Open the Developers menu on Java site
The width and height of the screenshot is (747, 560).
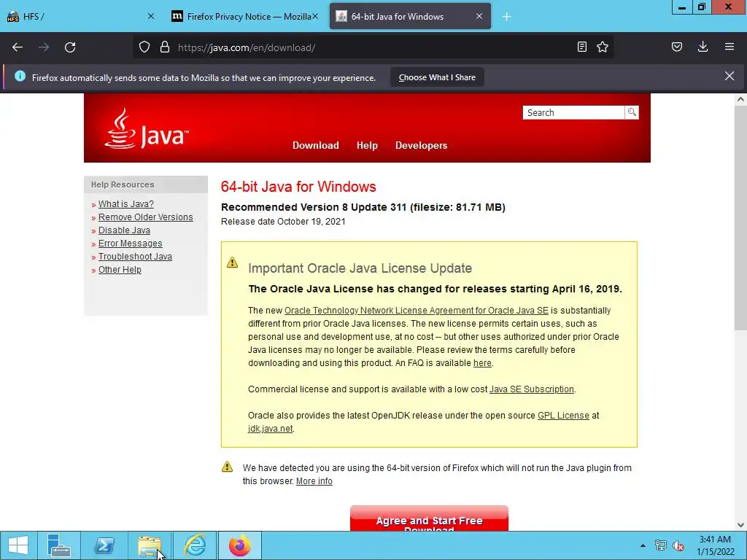pyautogui.click(x=421, y=145)
